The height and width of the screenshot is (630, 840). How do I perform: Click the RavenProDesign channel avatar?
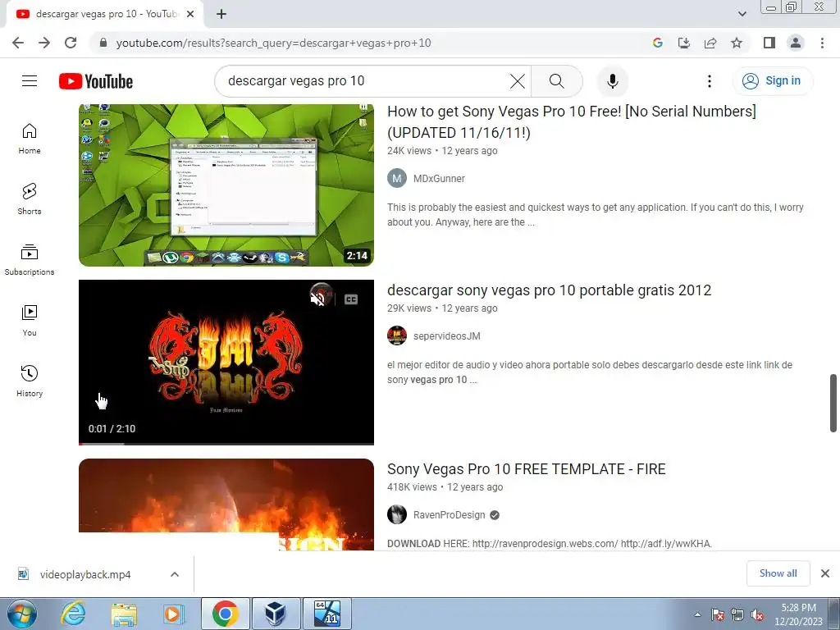pyautogui.click(x=397, y=515)
